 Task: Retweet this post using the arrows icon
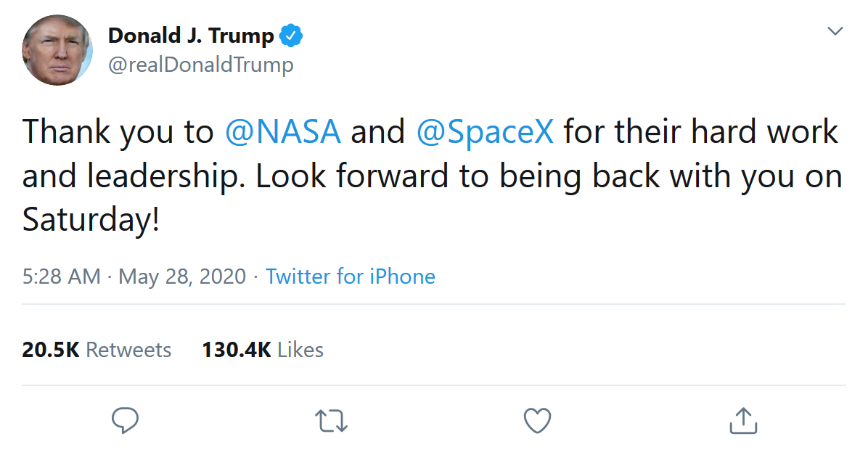332,420
